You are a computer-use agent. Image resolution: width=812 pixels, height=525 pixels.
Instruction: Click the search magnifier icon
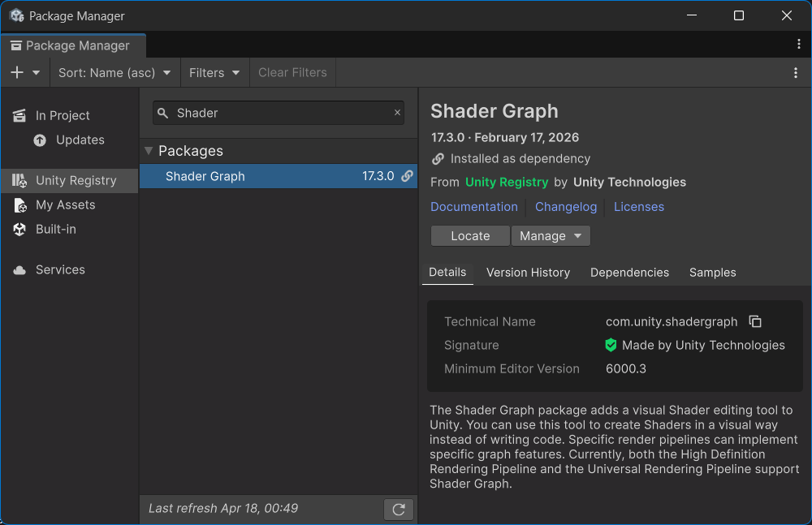click(162, 113)
